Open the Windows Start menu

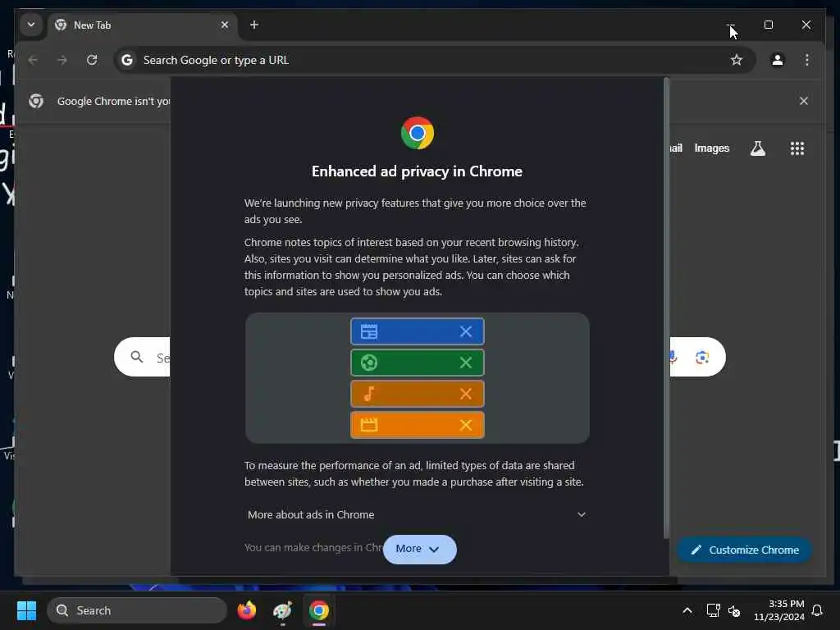26,610
